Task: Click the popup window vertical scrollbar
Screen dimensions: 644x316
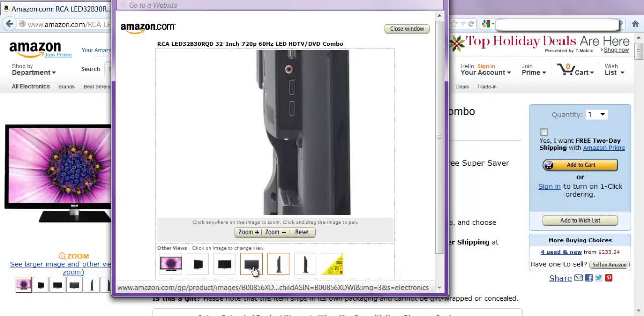Action: pyautogui.click(x=439, y=137)
